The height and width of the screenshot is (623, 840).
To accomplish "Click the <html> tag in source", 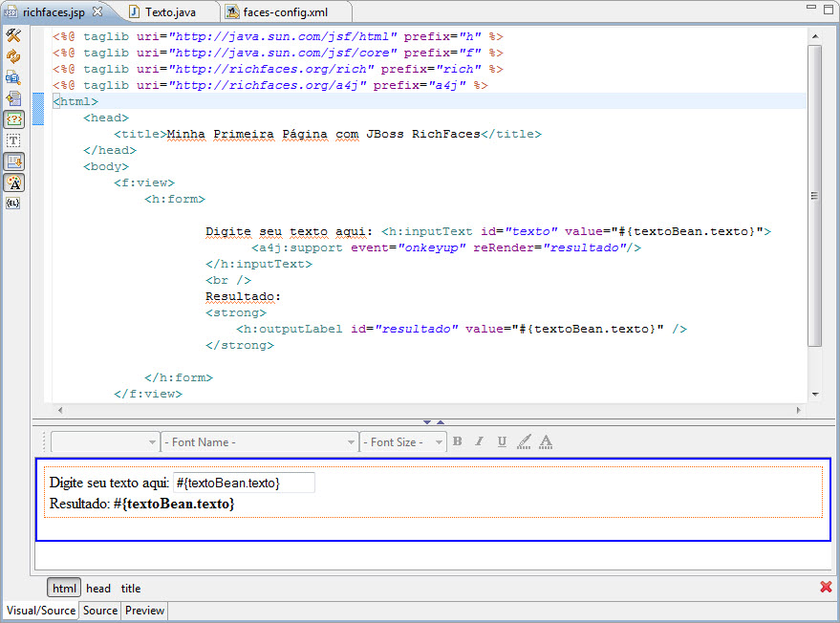I will coord(75,101).
